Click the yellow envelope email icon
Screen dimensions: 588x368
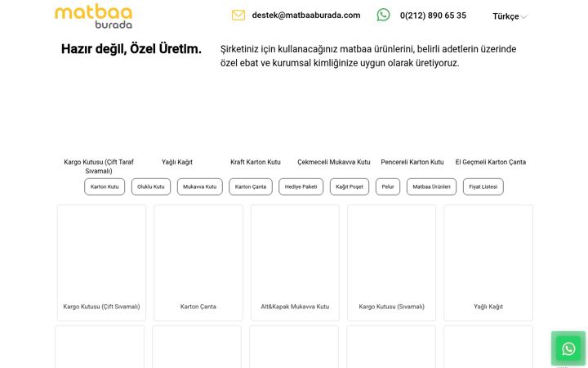pyautogui.click(x=238, y=16)
